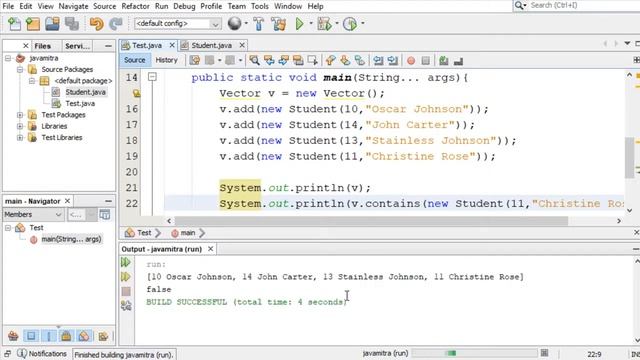Toggle Show Inherited Members filter in Navigator
Screen dimensions: 640x360
(x=13, y=336)
